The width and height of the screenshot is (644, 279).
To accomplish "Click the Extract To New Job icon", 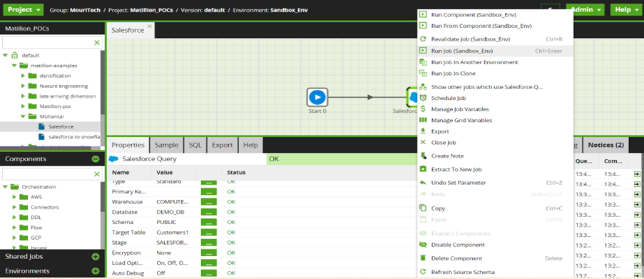I will point(423,169).
